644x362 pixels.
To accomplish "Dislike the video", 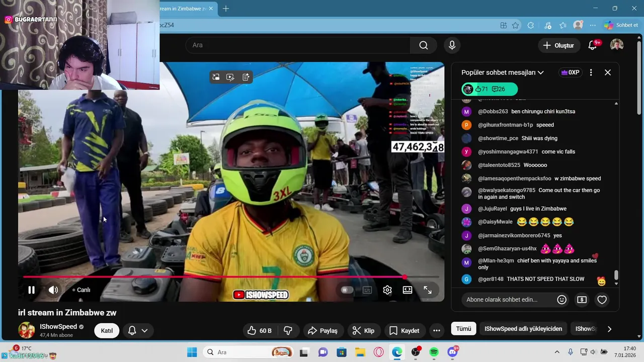I will 288,330.
